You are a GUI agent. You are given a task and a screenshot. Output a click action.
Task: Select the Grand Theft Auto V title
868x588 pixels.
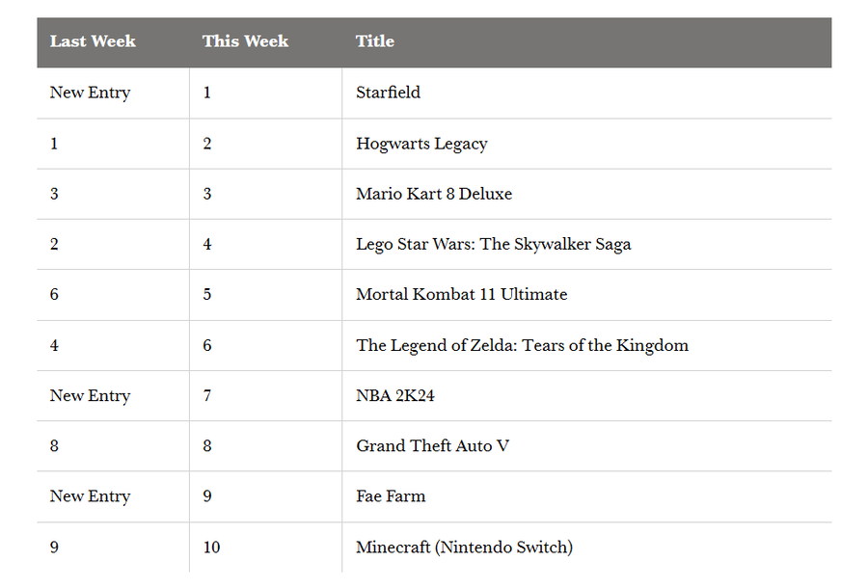432,445
